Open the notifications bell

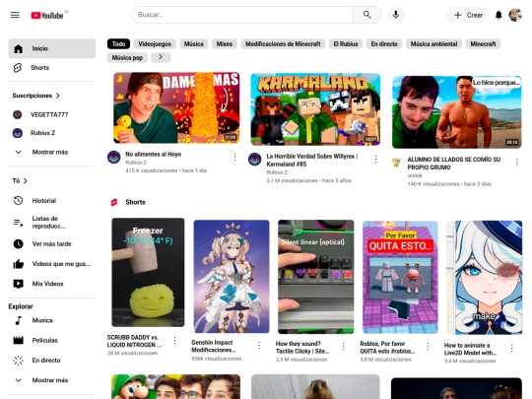click(499, 15)
